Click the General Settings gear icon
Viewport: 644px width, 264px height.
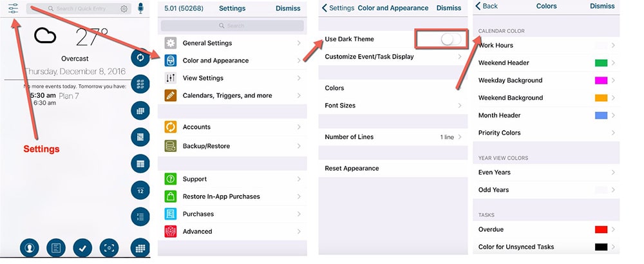(x=171, y=43)
